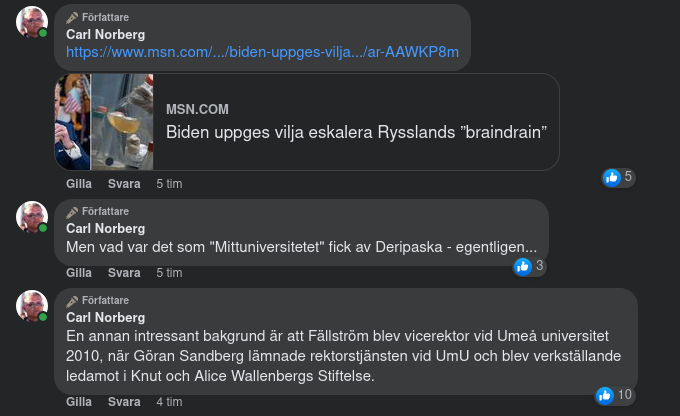Click profile avatar beside the Mittuniversitetet comment
Viewport: 680px width, 416px height.
pyautogui.click(x=31, y=217)
